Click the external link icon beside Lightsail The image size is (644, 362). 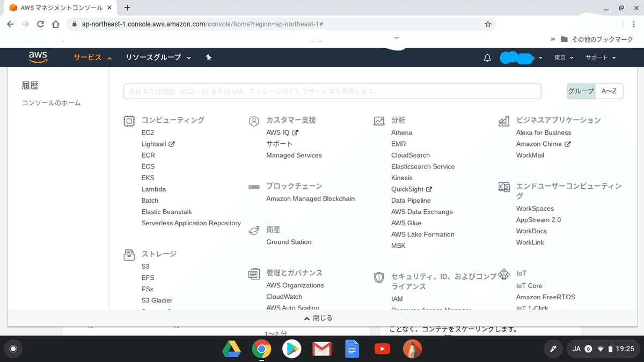coord(172,144)
